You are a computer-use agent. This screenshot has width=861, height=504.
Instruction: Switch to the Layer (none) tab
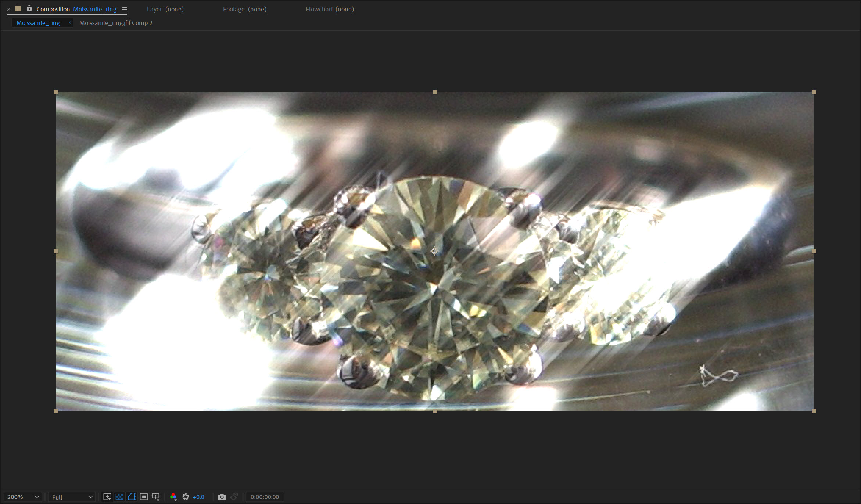click(165, 9)
